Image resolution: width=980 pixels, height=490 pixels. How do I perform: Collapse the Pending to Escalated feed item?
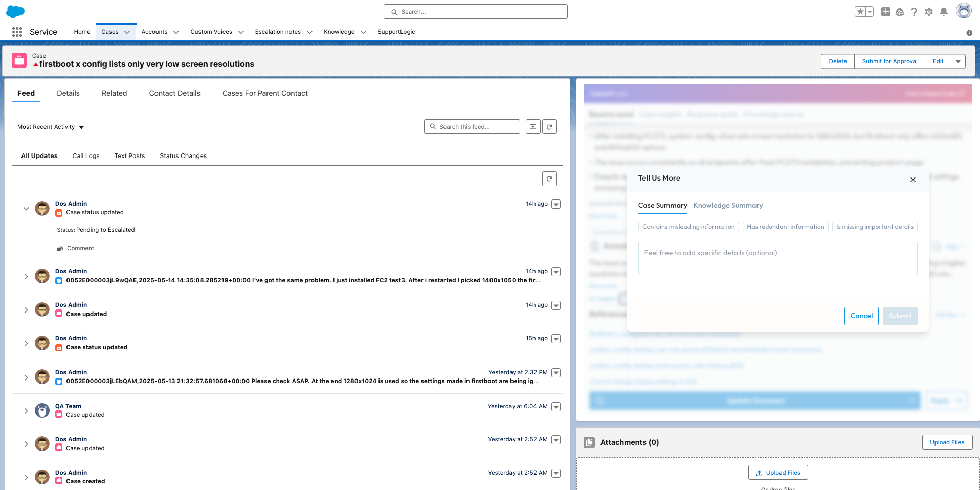pos(26,209)
